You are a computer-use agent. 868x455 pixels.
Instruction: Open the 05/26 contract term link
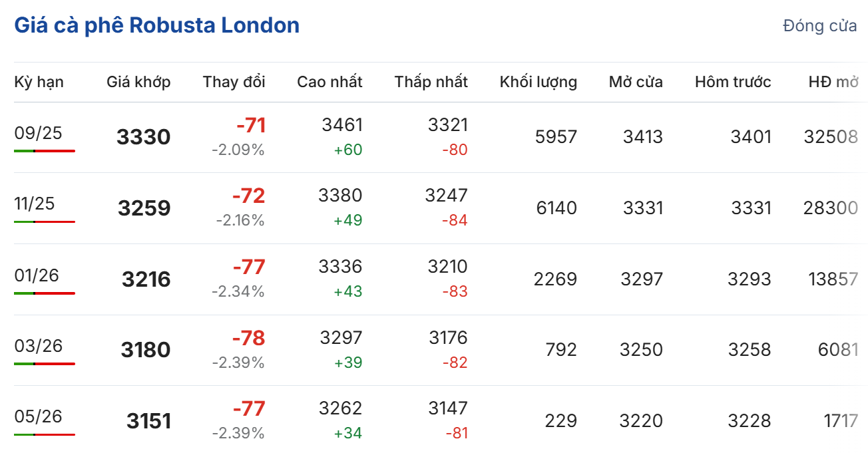click(x=38, y=416)
